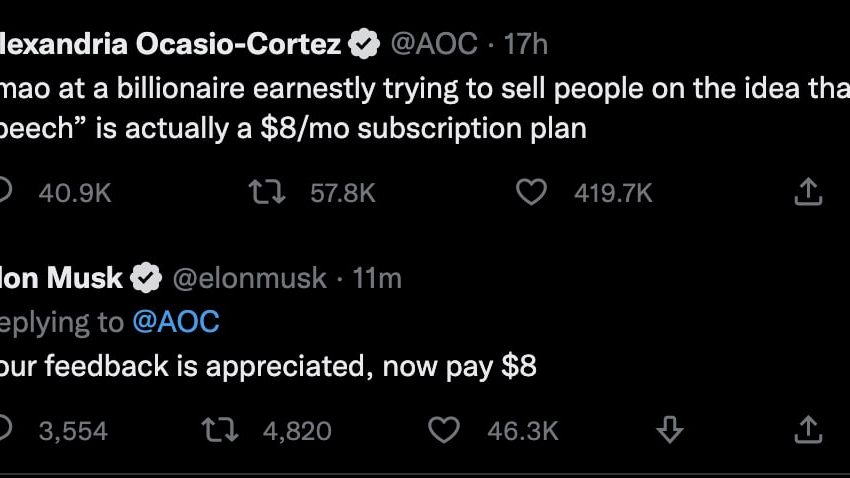The width and height of the screenshot is (850, 478).
Task: Open the 17h timestamp on AOC's tweet
Action: pos(526,44)
